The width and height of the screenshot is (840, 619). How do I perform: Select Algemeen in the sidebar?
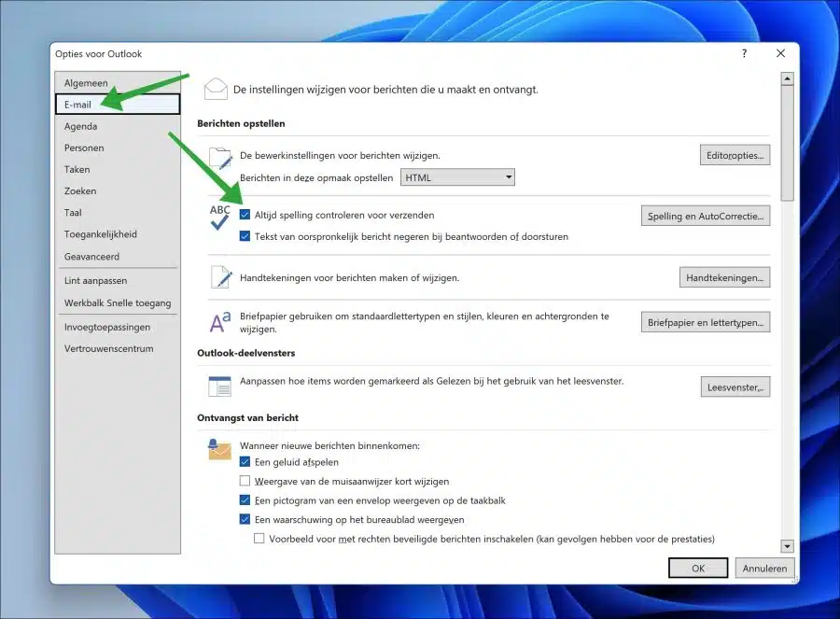pyautogui.click(x=118, y=83)
